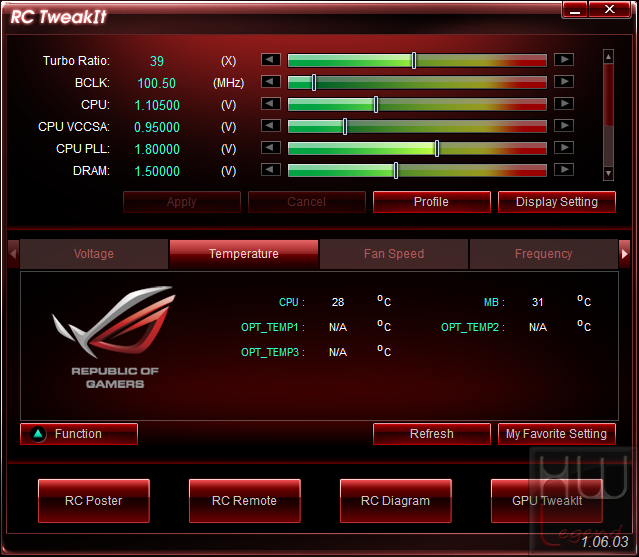Viewport: 639px width, 557px height.
Task: Click the Republic of Gamers logo
Action: coord(115,337)
